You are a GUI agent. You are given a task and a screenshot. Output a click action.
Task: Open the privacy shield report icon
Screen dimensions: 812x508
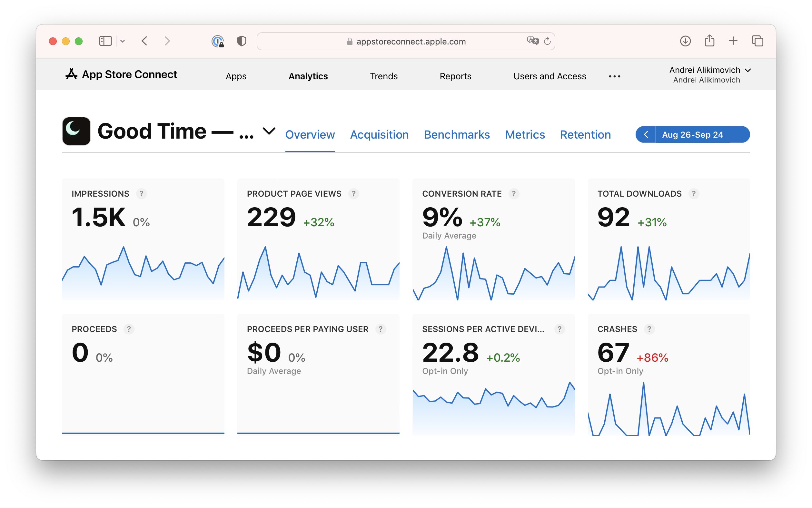[242, 41]
